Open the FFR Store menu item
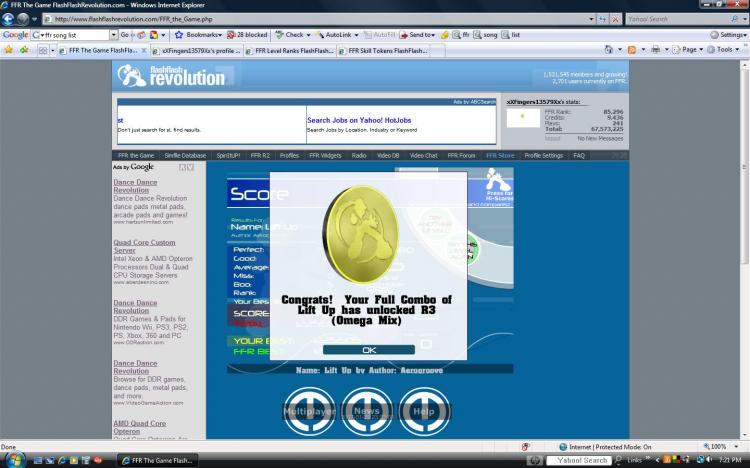750x468 pixels. coord(500,156)
